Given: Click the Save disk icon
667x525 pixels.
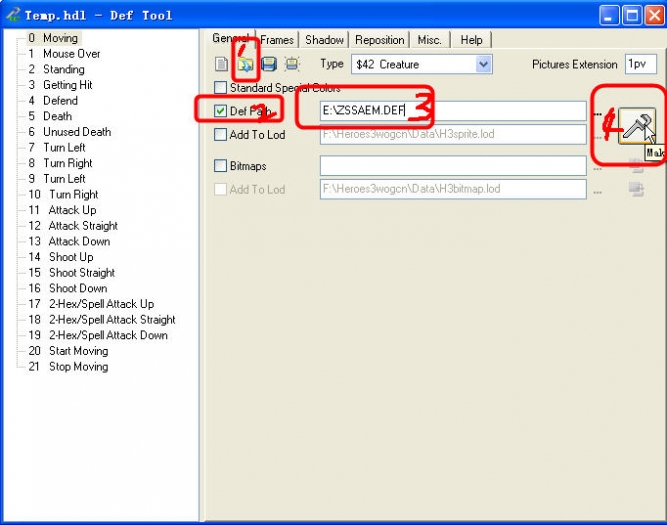Looking at the screenshot, I should [269, 65].
